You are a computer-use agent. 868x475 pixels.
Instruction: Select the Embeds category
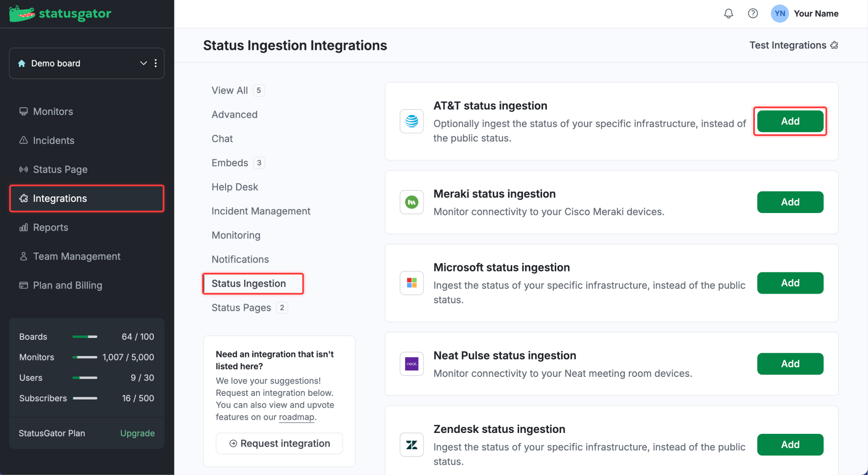(x=230, y=163)
